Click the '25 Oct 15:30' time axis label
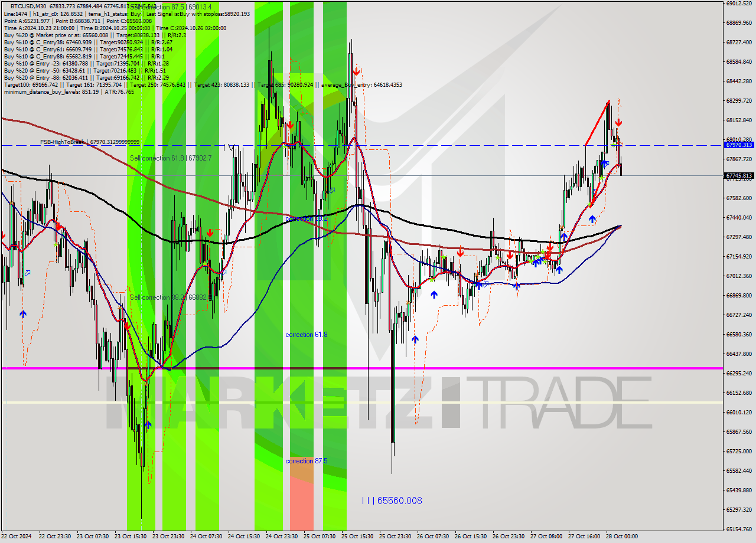 (357, 537)
